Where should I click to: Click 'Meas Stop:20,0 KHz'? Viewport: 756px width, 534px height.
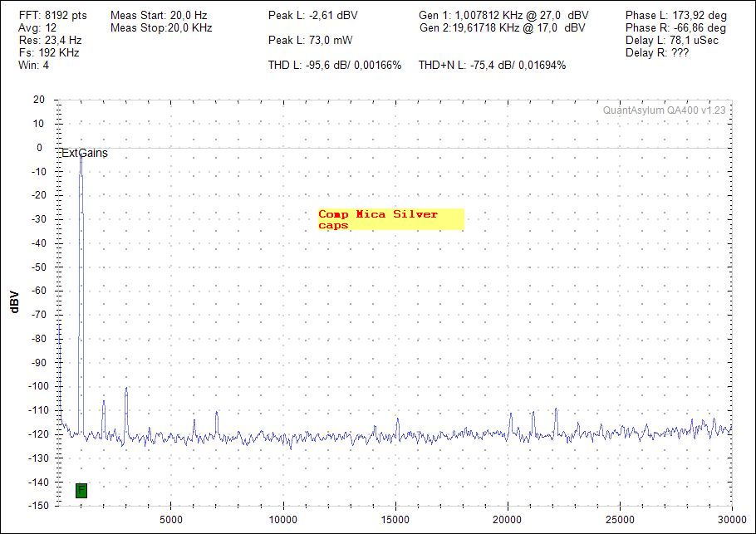click(x=161, y=28)
